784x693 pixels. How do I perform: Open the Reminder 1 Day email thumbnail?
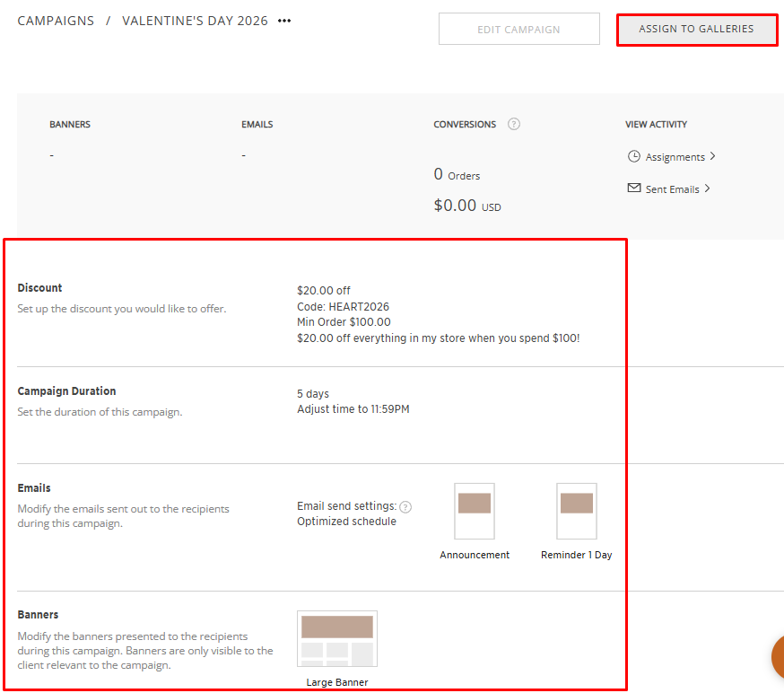click(577, 512)
